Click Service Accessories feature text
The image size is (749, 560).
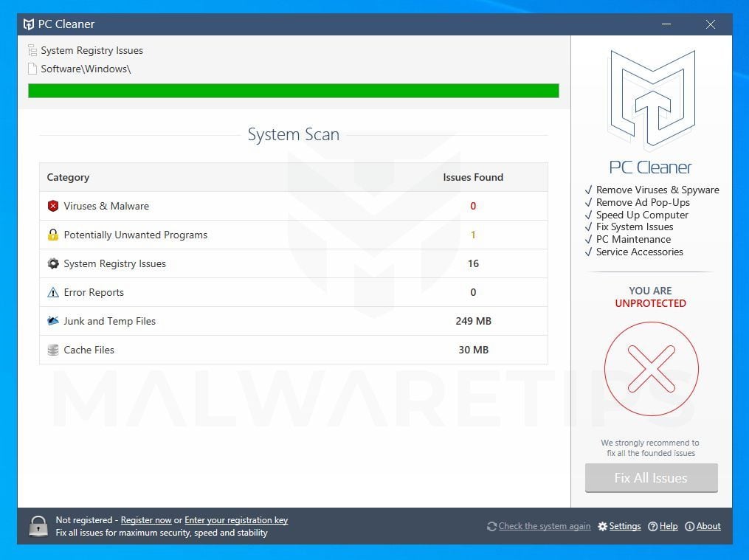(640, 252)
